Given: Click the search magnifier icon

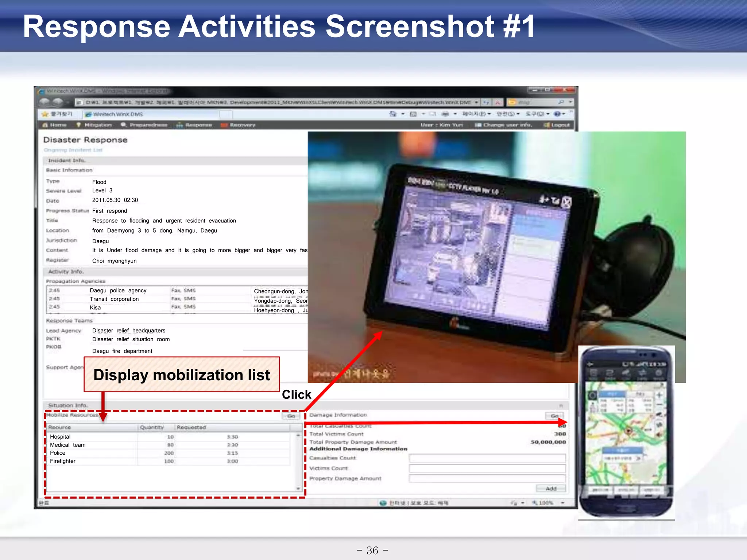Looking at the screenshot, I should [561, 102].
